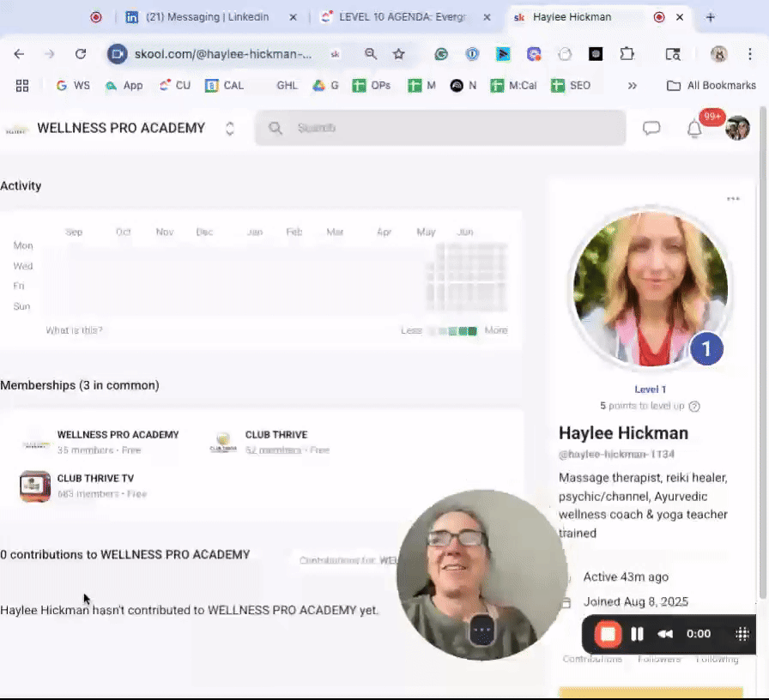Open the WS Google bookmark
Viewport: 769px width, 700px height.
(73, 86)
